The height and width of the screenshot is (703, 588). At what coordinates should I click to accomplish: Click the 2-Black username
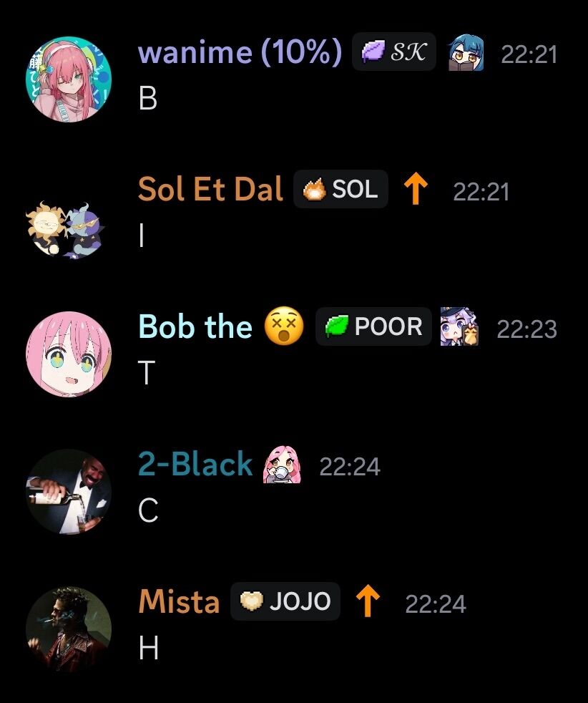click(x=195, y=464)
